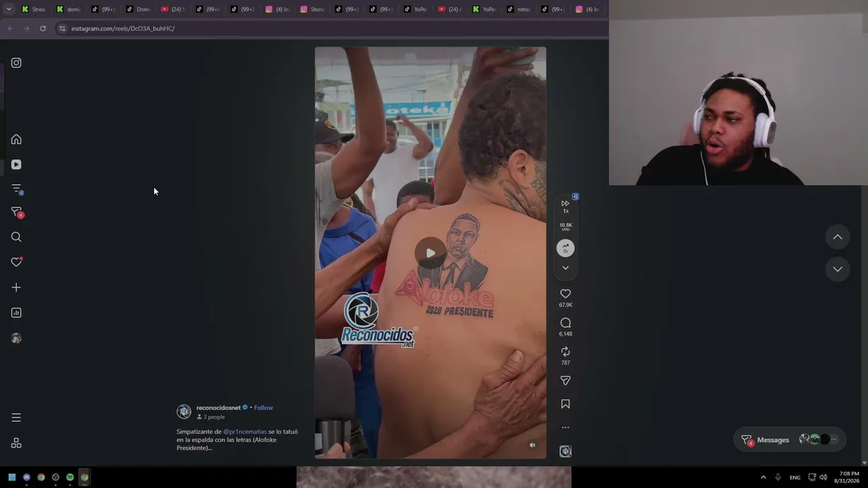The image size is (868, 488).
Task: Show hidden system tray icons
Action: pyautogui.click(x=764, y=477)
